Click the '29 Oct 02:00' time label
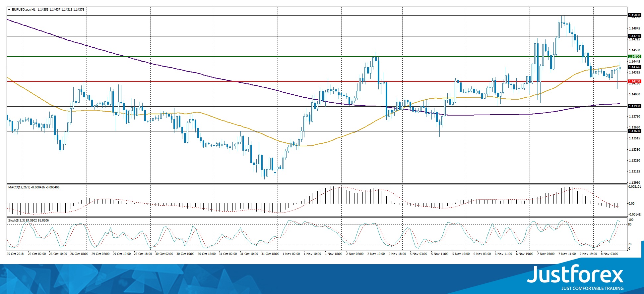 coord(100,254)
